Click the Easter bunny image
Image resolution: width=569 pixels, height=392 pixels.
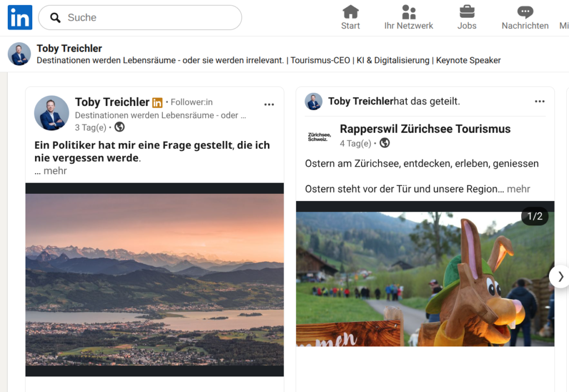425,279
